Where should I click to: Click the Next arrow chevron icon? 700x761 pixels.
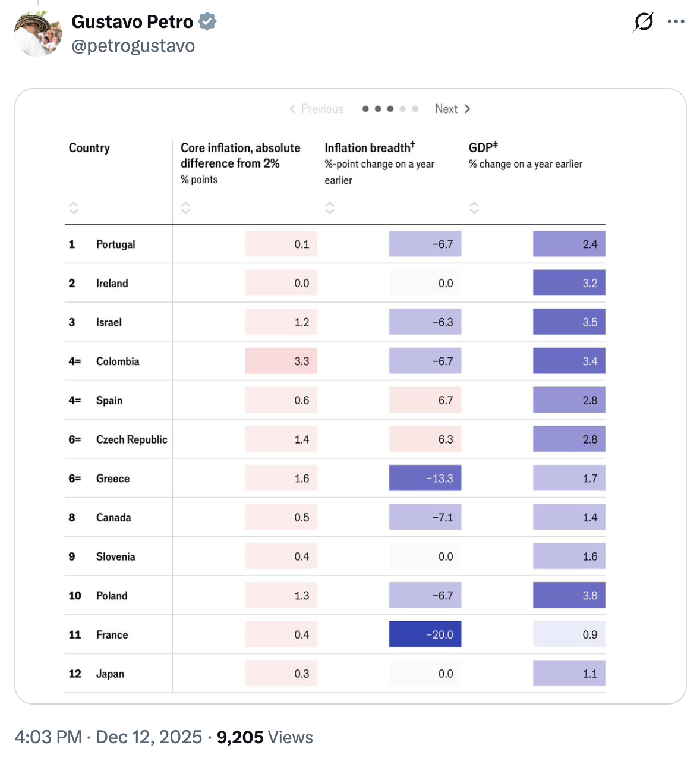468,109
